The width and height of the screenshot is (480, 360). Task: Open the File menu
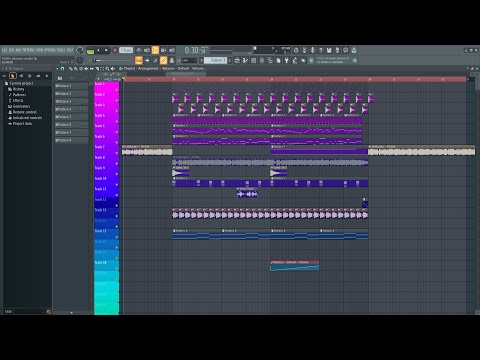pyautogui.click(x=5, y=50)
